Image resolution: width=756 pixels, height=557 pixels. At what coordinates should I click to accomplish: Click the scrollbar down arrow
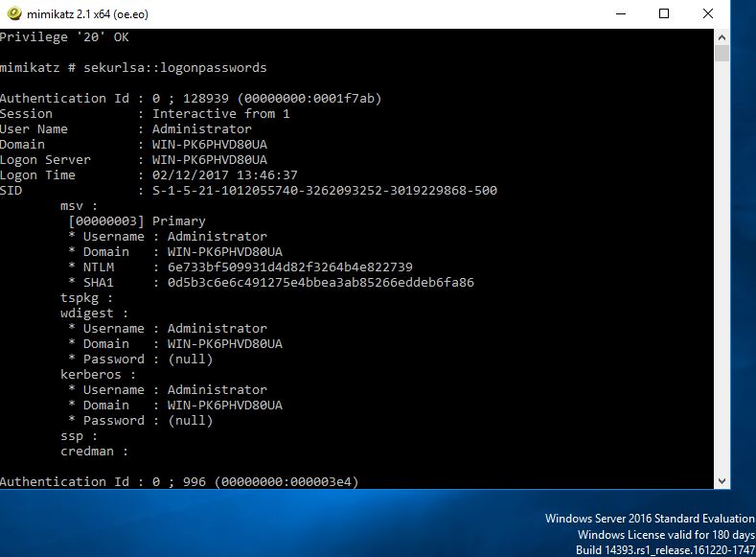click(722, 481)
